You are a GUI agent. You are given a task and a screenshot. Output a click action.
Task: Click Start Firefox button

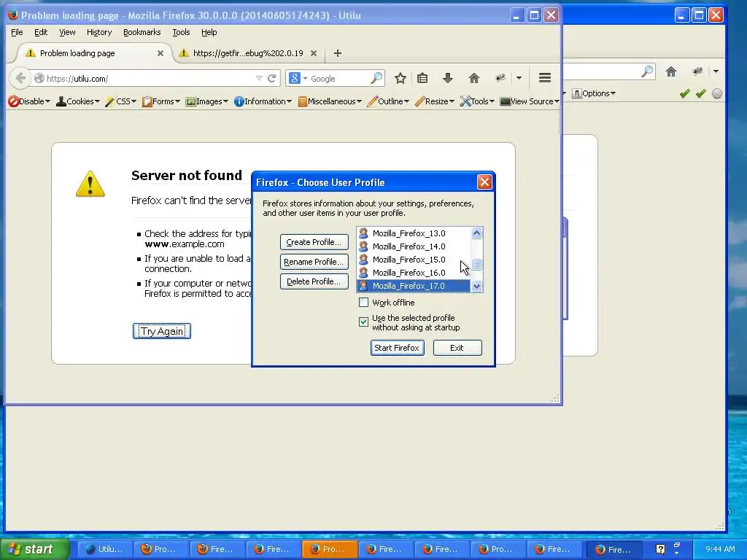point(397,348)
